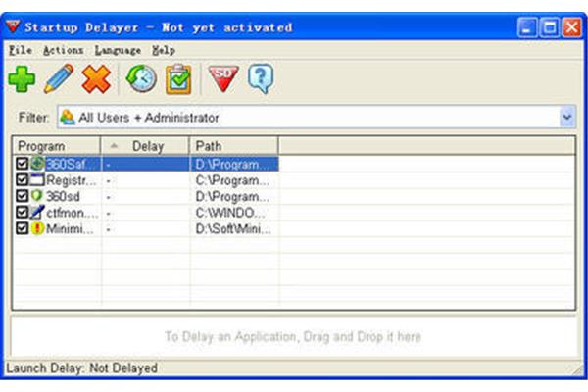Sort by the Delay column header
Viewport: 588px width, 392px height.
click(x=145, y=146)
